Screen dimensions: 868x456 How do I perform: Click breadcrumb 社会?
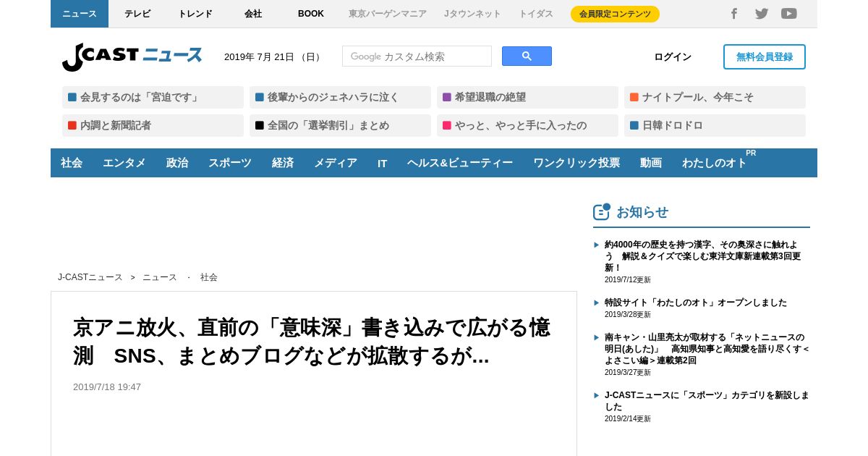point(209,277)
